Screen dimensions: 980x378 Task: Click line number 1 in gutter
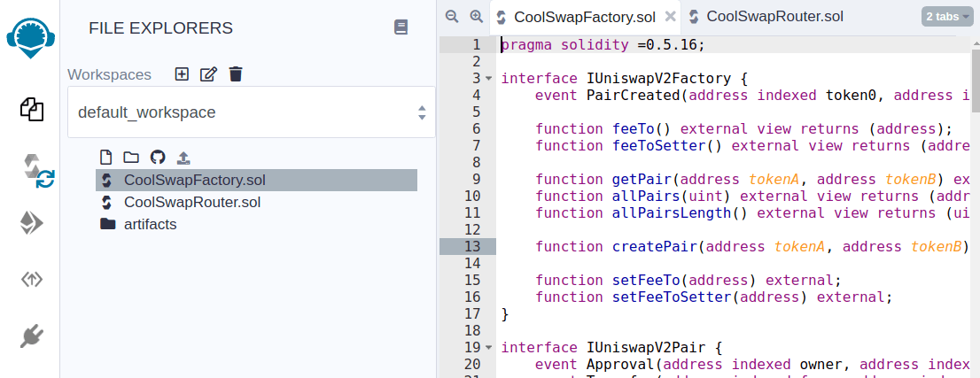(x=477, y=45)
